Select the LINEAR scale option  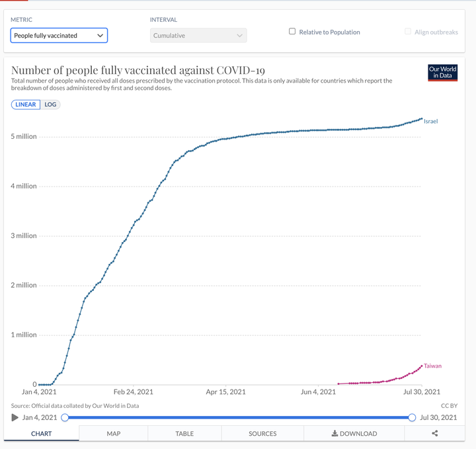click(x=26, y=104)
